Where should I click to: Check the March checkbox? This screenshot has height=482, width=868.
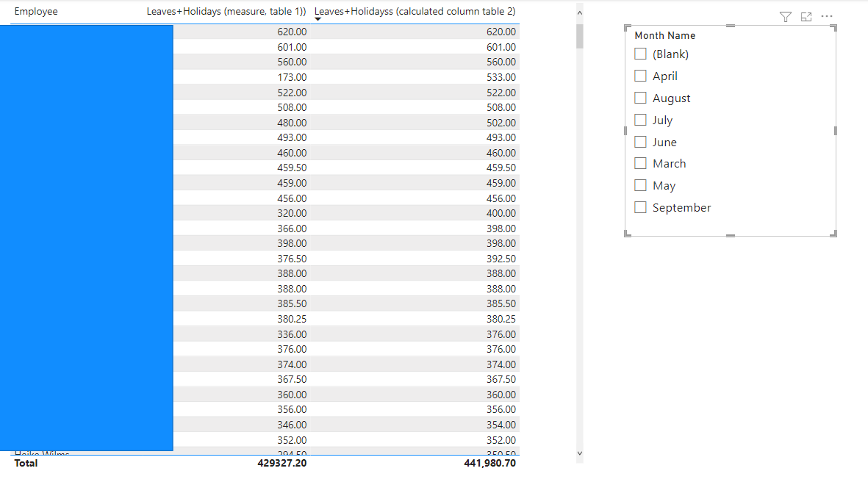point(640,163)
